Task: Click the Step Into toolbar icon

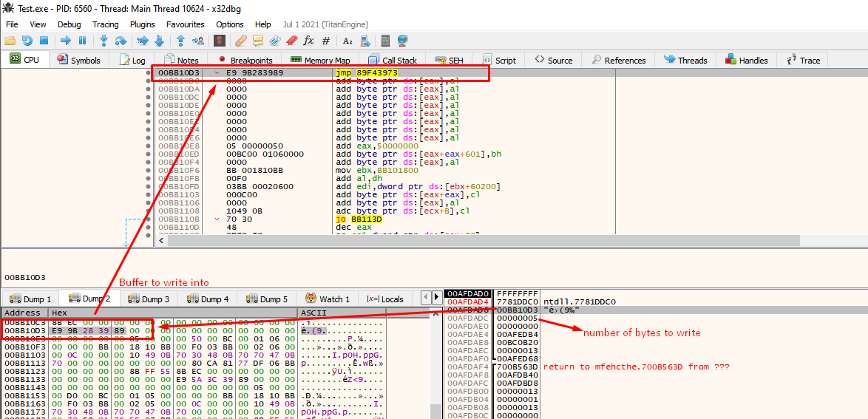Action: 104,41
